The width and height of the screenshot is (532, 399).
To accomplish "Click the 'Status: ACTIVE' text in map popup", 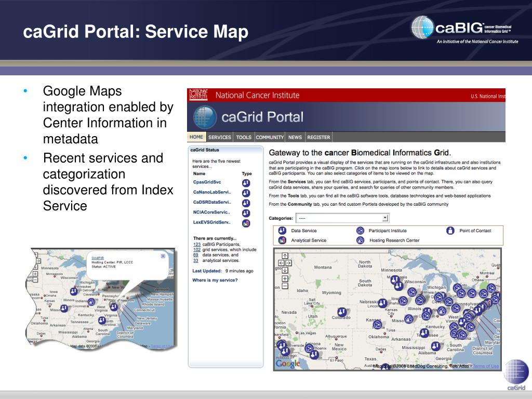I will [x=103, y=267].
